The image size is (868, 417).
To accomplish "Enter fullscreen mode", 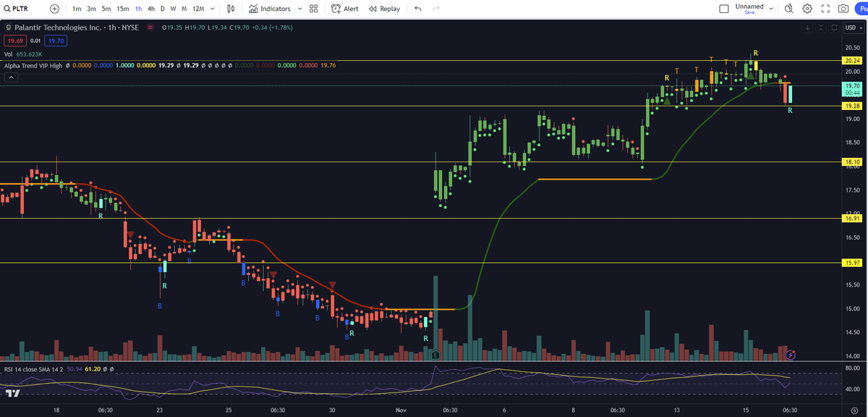I will 825,9.
